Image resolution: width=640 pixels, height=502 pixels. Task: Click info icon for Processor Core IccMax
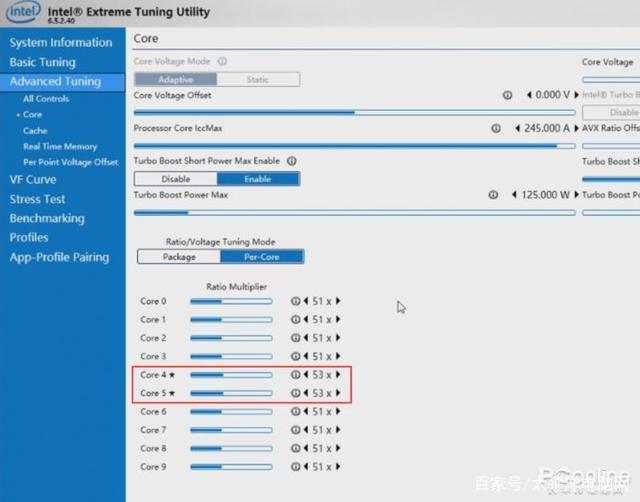pyautogui.click(x=496, y=129)
